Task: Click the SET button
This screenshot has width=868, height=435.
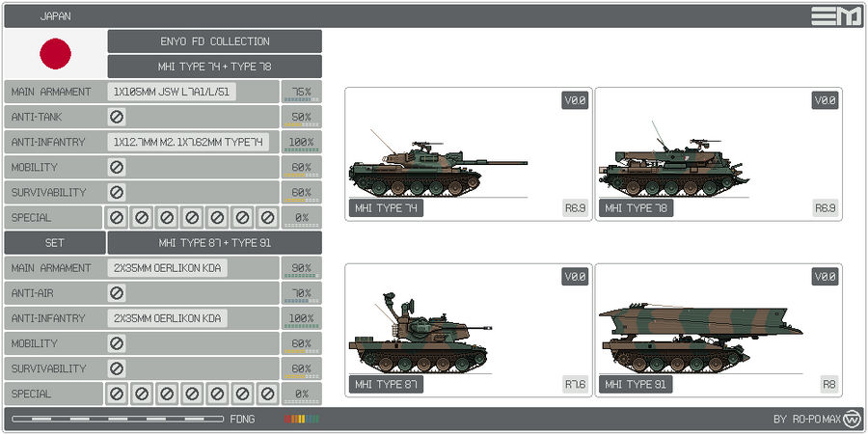Action: pyautogui.click(x=54, y=243)
